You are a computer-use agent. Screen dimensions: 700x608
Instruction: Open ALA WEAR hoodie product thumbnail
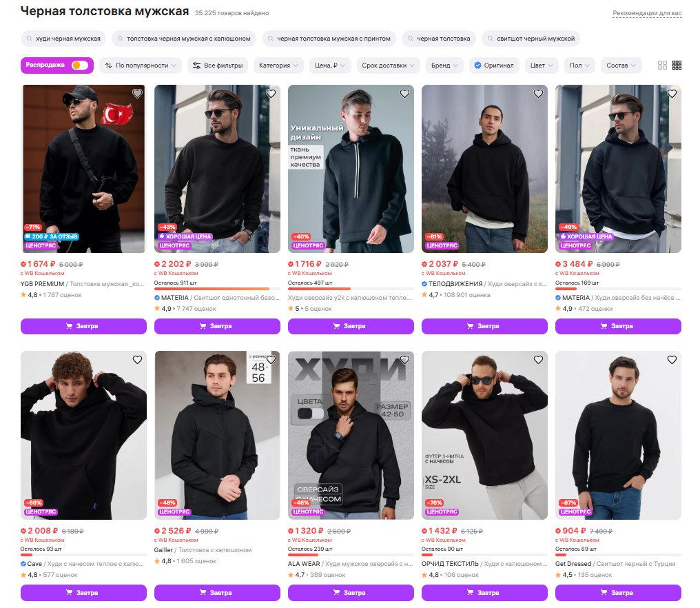coord(351,435)
